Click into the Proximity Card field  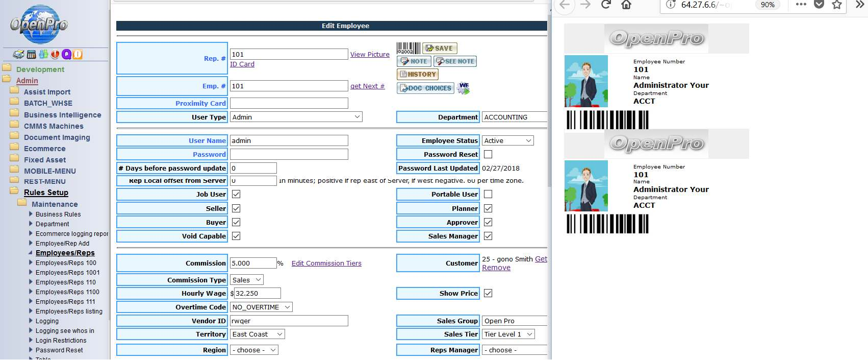[289, 103]
